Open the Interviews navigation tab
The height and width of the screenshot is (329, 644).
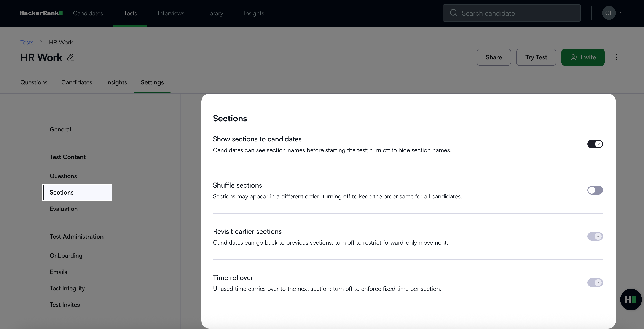171,13
